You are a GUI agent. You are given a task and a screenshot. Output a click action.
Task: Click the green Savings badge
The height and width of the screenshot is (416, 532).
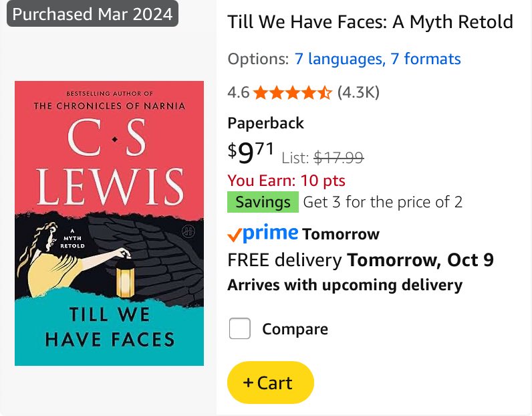pyautogui.click(x=263, y=202)
